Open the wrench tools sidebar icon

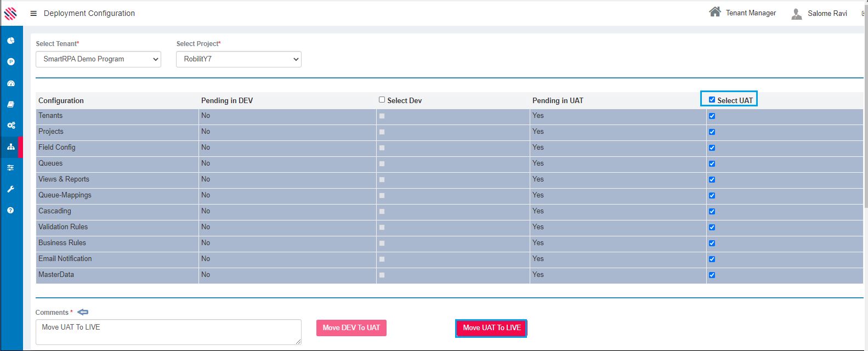click(x=11, y=189)
